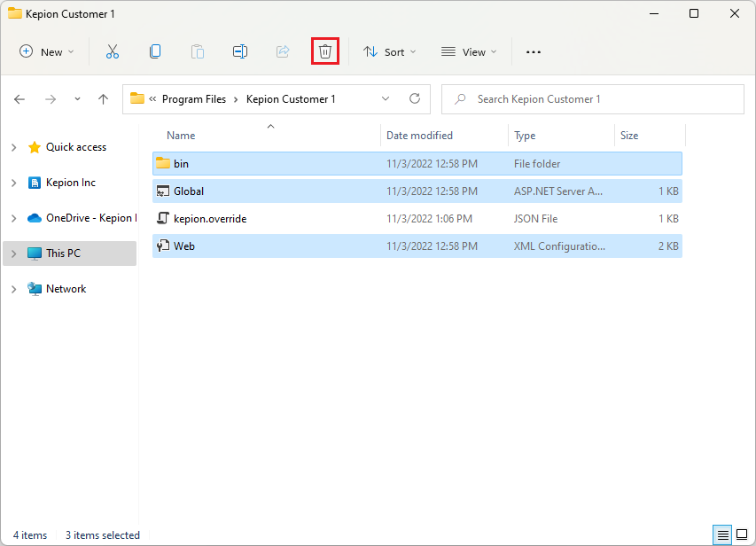
Task: Select the Global file name
Action: pos(189,191)
